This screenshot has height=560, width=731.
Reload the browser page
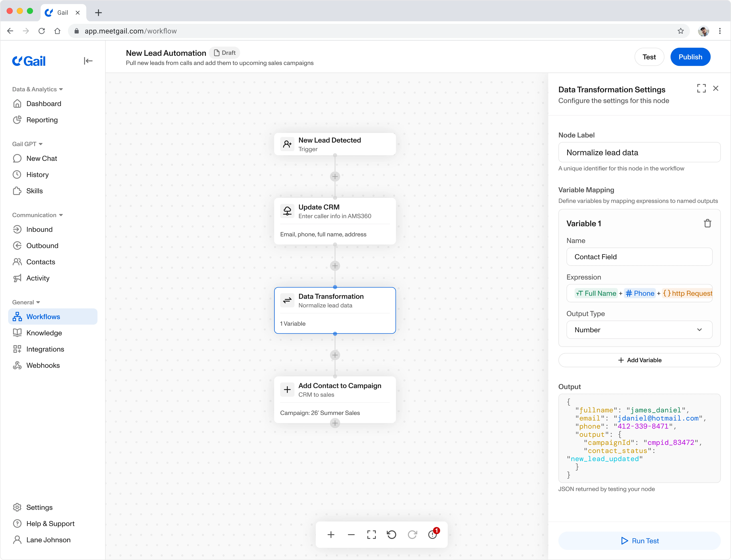42,31
